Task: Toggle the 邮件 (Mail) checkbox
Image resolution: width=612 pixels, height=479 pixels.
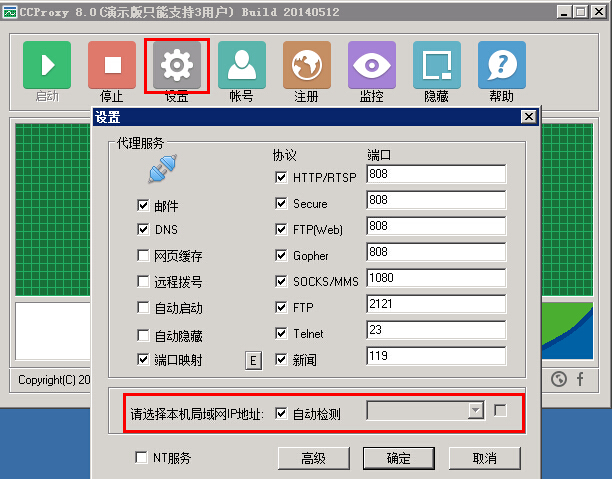Action: [143, 205]
